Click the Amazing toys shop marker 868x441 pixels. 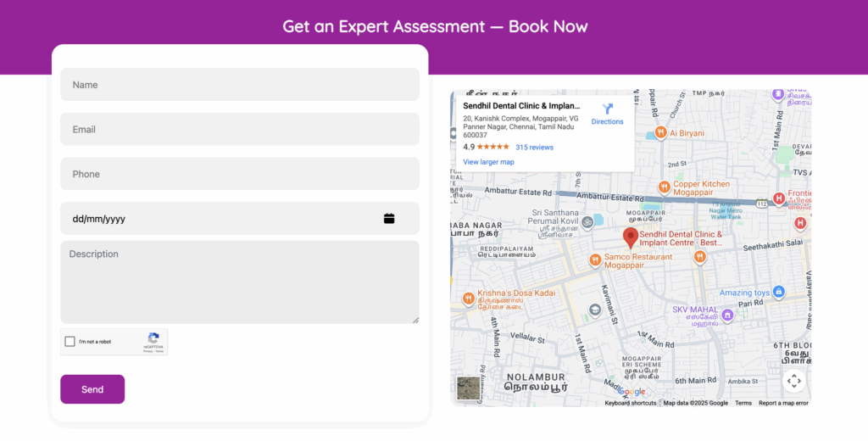(778, 293)
